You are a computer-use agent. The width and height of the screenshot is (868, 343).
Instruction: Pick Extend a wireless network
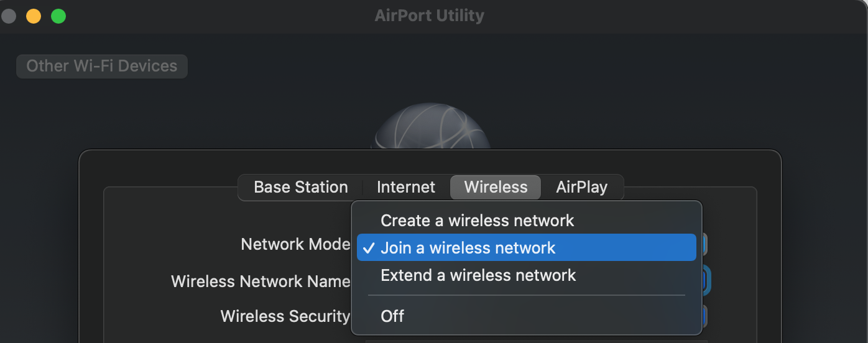(x=478, y=275)
